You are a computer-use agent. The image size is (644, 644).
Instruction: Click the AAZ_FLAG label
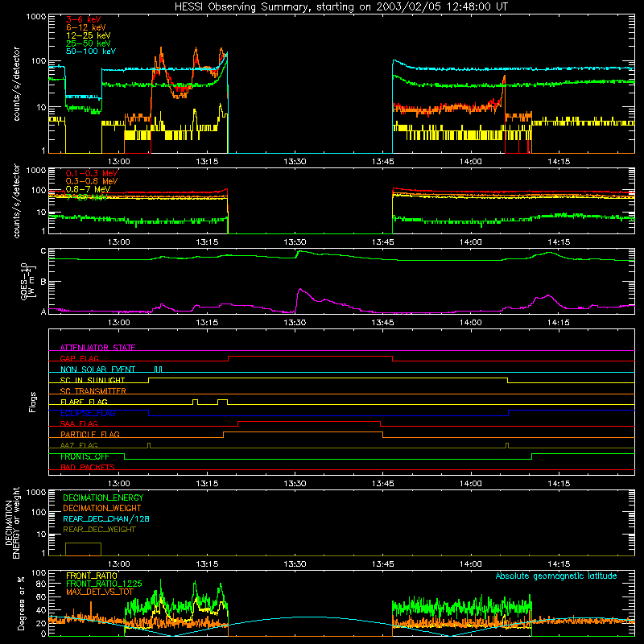(x=79, y=445)
